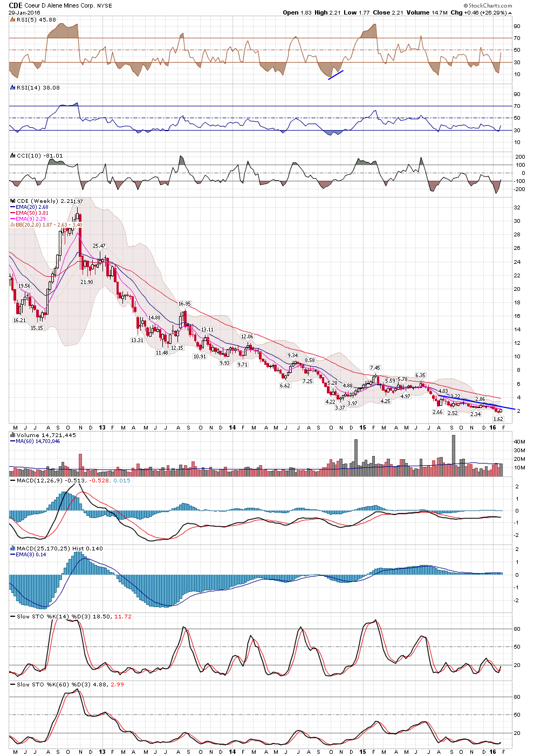Click the 16.21 price annotation

point(19,321)
